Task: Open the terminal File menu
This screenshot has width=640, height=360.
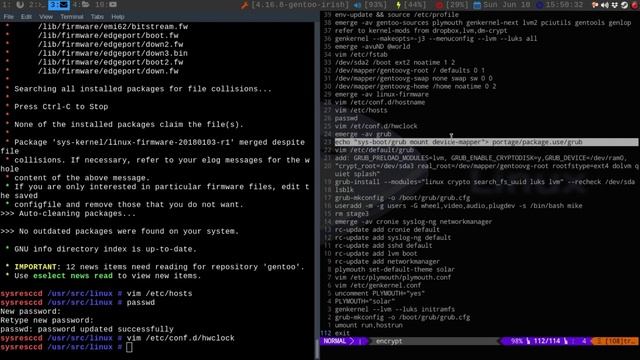Action: click(9, 17)
